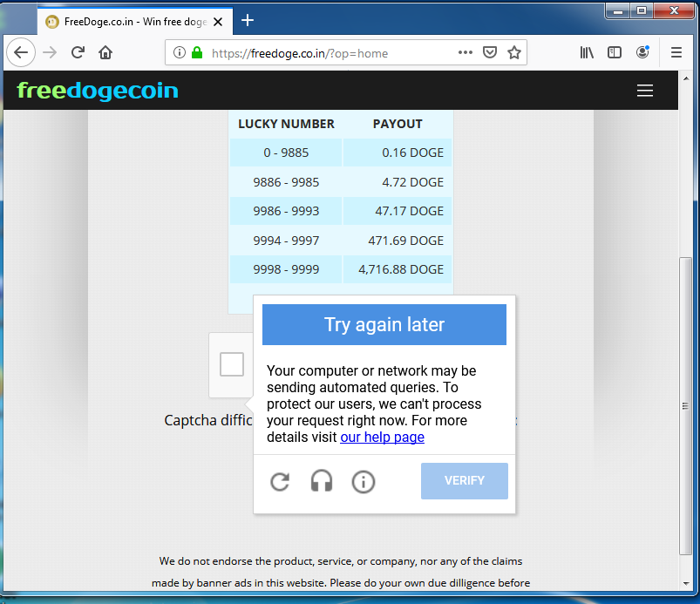Close the FreeDoge.co.in tab
The height and width of the screenshot is (604, 700).
218,22
